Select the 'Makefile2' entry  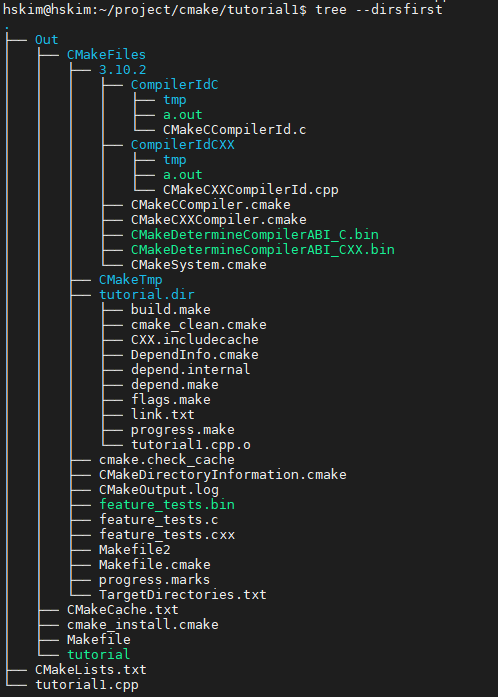(x=135, y=549)
